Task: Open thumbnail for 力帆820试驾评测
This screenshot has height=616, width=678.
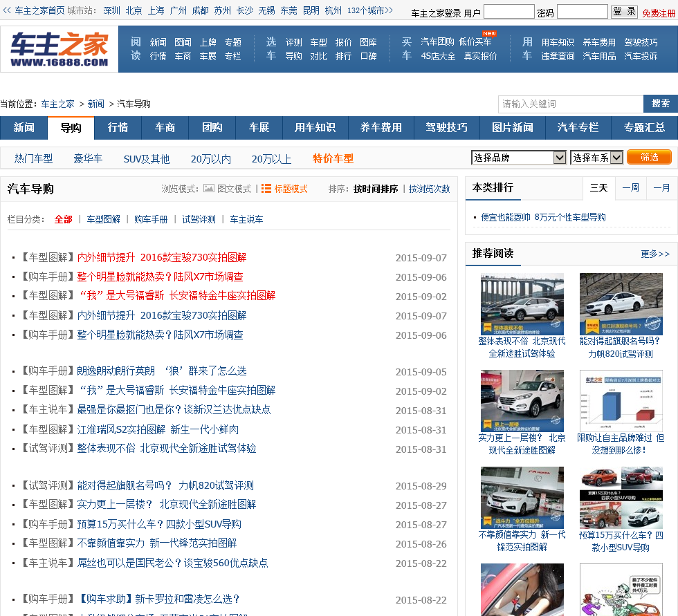Action: click(x=621, y=304)
